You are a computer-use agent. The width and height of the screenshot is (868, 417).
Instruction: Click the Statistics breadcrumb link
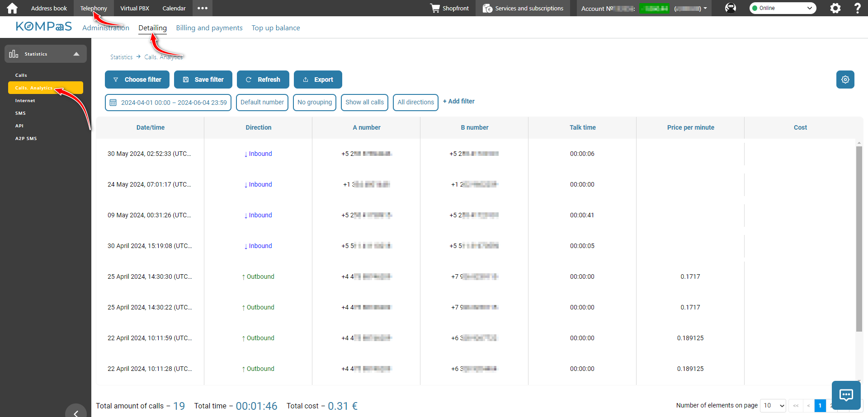click(122, 57)
